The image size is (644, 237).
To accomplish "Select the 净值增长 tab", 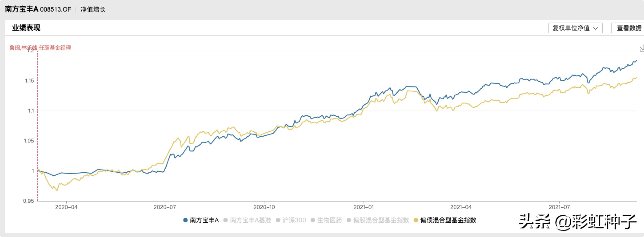I will coord(93,10).
